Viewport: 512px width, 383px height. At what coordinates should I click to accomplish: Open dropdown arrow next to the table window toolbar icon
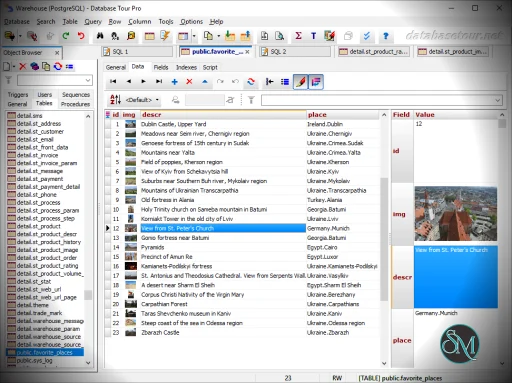point(194,36)
